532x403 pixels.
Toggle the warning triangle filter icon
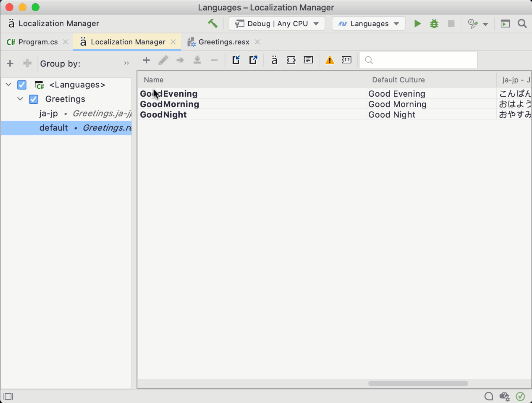(330, 60)
